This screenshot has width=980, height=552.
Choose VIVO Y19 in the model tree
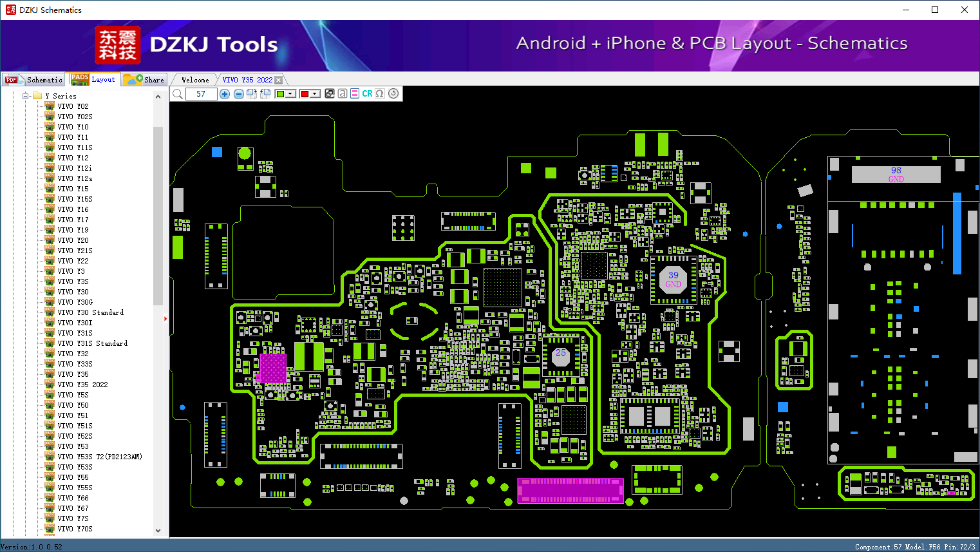(x=73, y=230)
